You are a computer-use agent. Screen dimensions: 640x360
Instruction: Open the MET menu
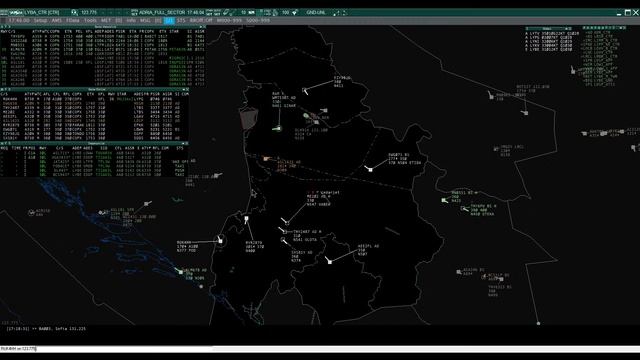pyautogui.click(x=106, y=20)
